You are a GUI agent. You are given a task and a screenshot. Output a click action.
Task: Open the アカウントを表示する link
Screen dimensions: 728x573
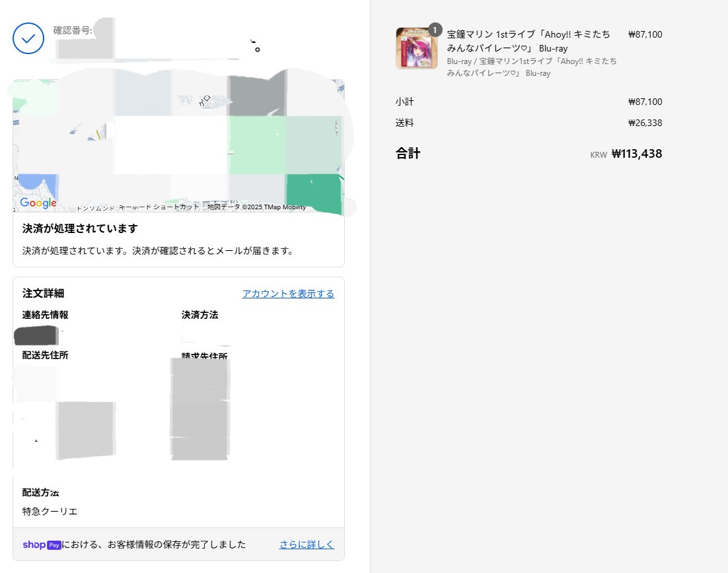click(288, 294)
